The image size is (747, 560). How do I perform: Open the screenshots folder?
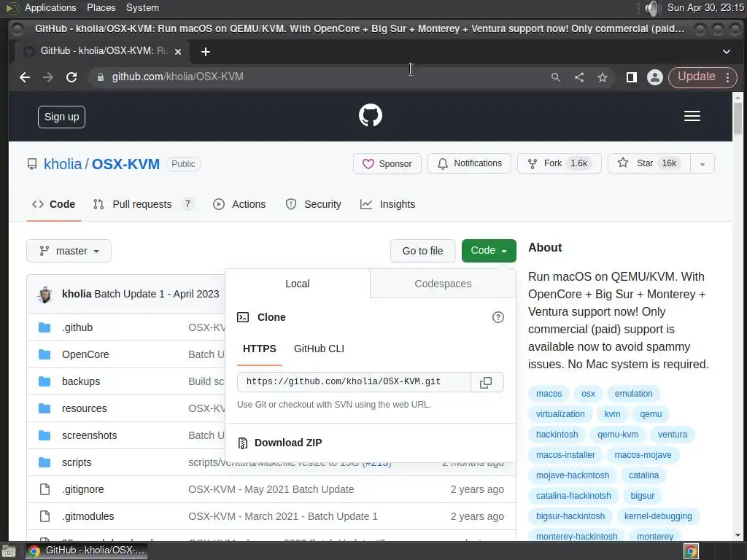click(89, 436)
